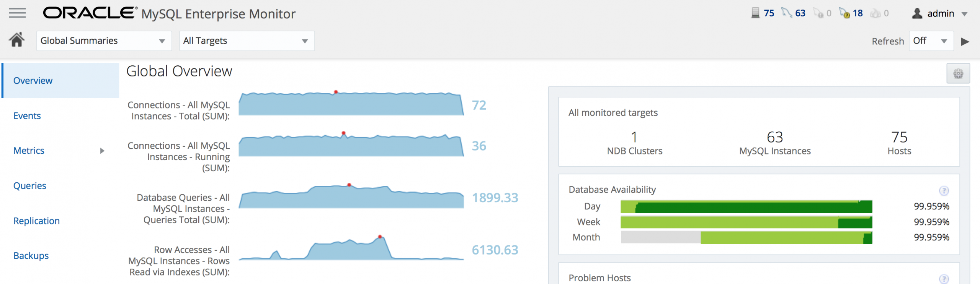Click the admin username label
This screenshot has height=284, width=980.
[941, 14]
